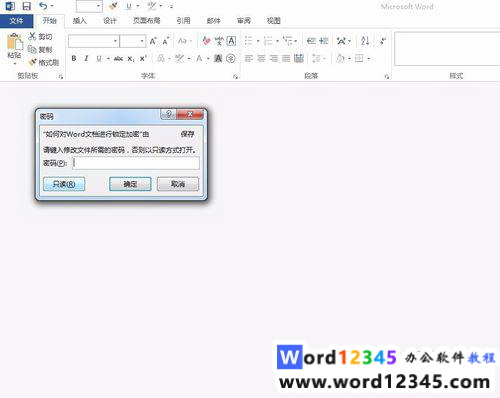Screen dimensions: 500x398
Task: Toggle Show/Hide paragraph marks
Action: (383, 41)
